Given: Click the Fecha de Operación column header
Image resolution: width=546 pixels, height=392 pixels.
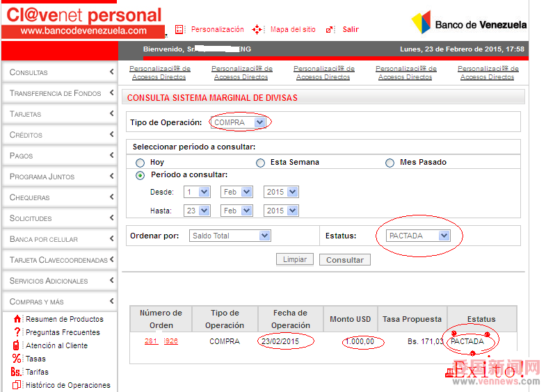Looking at the screenshot, I should point(291,319).
